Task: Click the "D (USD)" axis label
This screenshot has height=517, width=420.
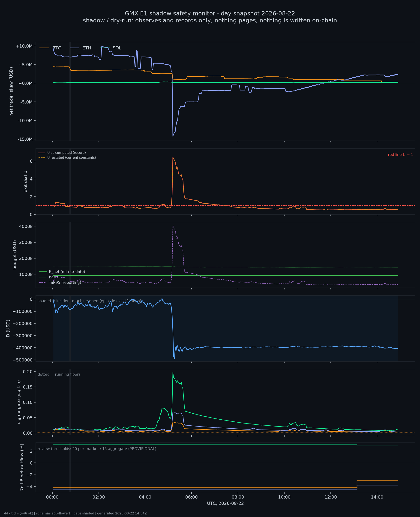Action: [x=8, y=328]
